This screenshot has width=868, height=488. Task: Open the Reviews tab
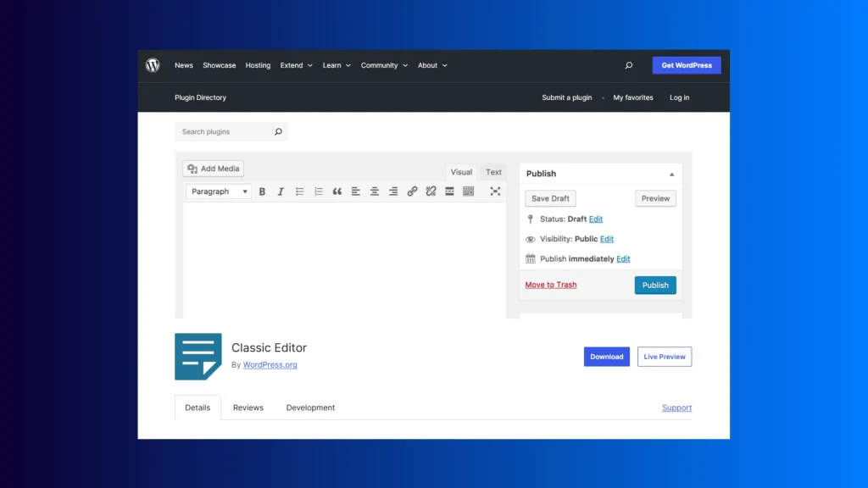coord(248,408)
